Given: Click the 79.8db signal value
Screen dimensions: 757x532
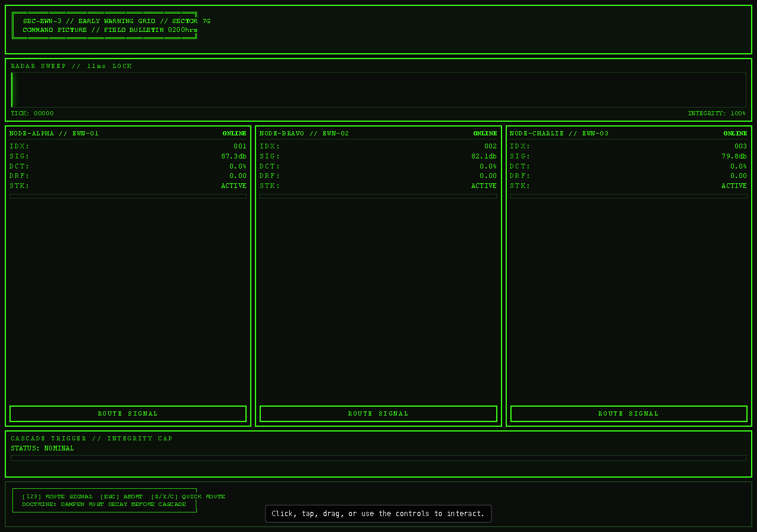Looking at the screenshot, I should tap(735, 157).
